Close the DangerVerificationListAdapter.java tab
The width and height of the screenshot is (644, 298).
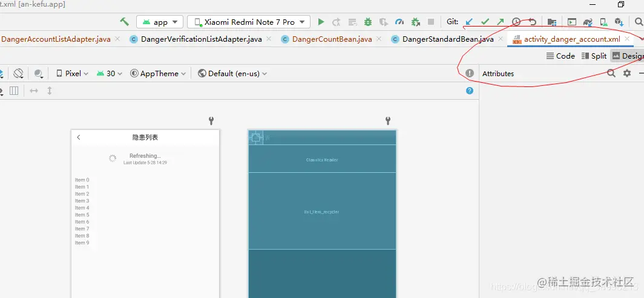point(269,39)
